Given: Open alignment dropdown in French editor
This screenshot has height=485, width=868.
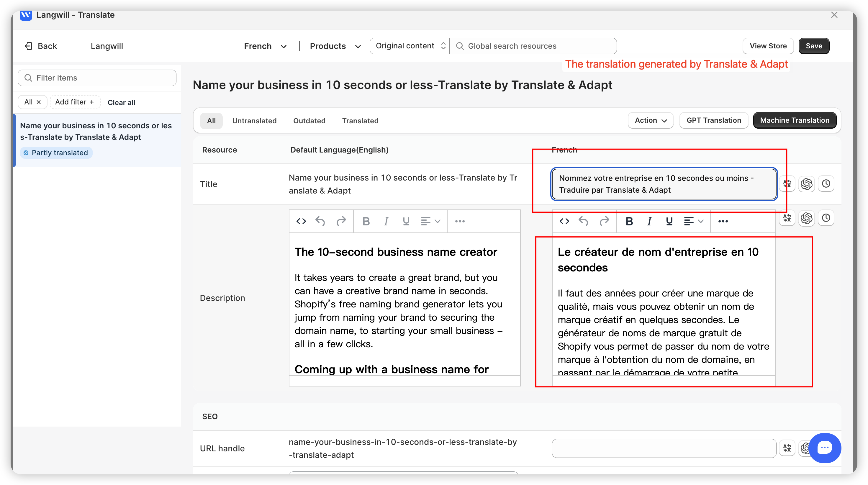Looking at the screenshot, I should point(693,221).
